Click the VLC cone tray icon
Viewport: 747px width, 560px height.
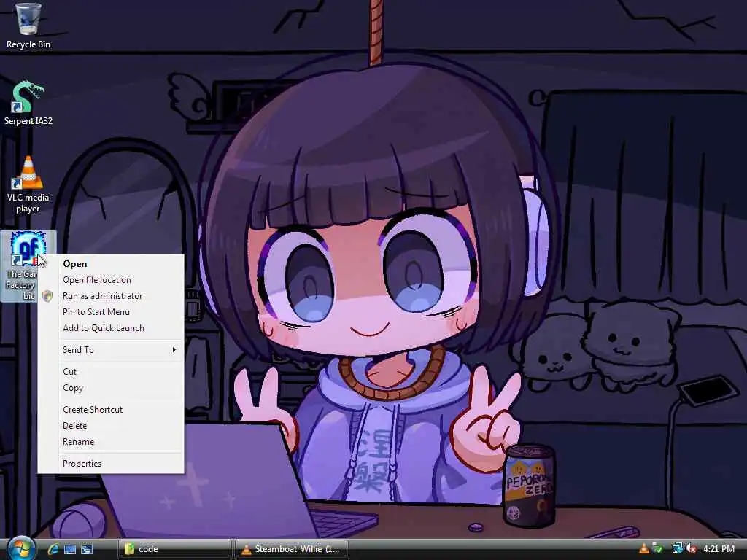tap(643, 549)
